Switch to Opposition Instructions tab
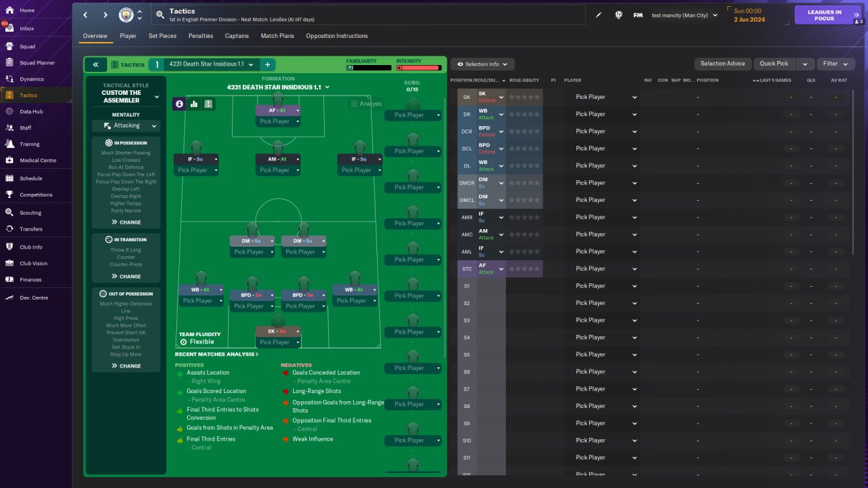The width and height of the screenshot is (868, 488). click(337, 36)
